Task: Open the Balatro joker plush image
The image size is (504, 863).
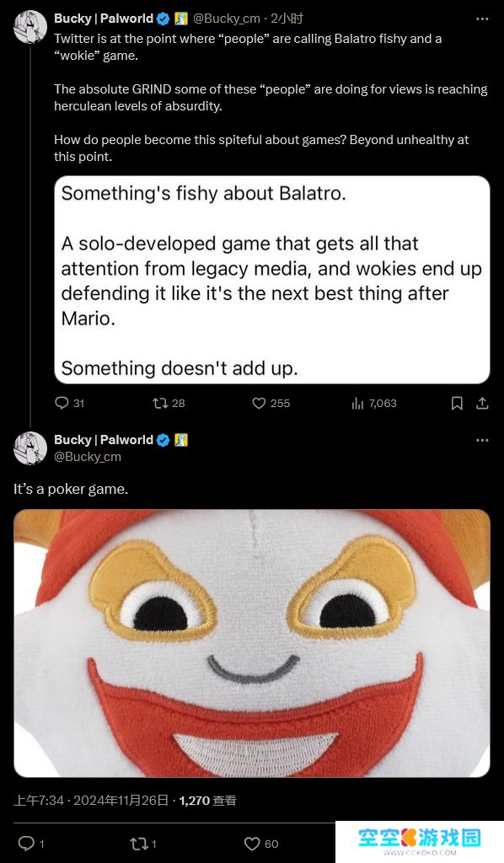Action: click(x=251, y=643)
